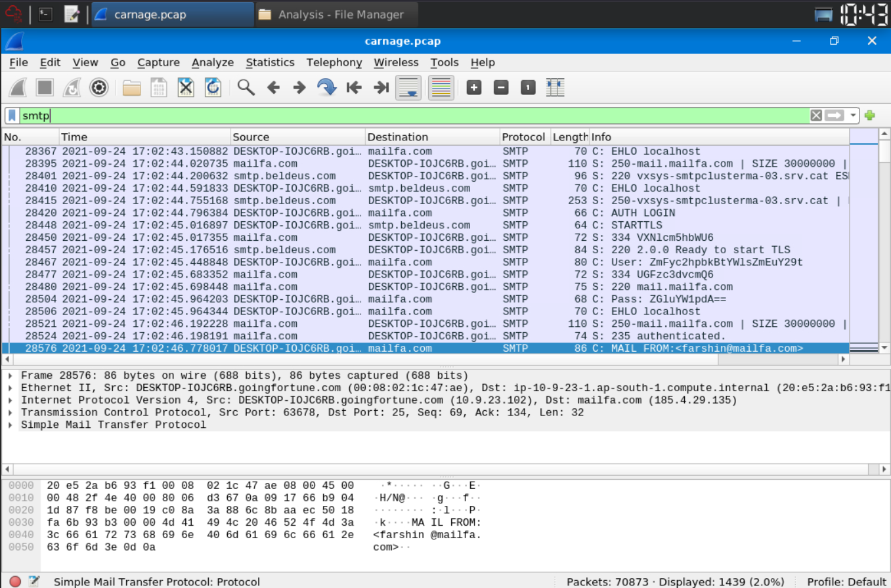Close this capture file

pos(186,87)
